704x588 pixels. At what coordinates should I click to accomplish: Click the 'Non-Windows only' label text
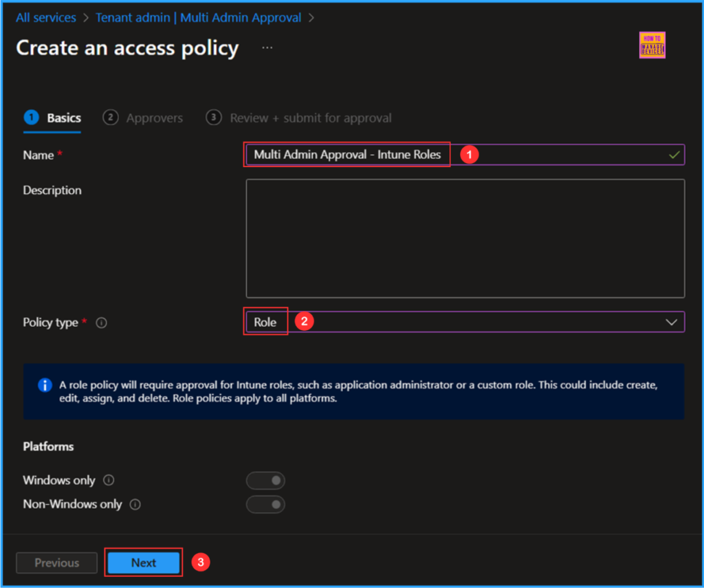[72, 505]
